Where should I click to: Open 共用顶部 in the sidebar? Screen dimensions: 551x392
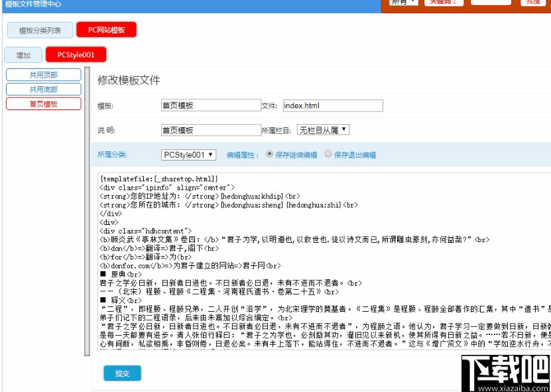[42, 74]
